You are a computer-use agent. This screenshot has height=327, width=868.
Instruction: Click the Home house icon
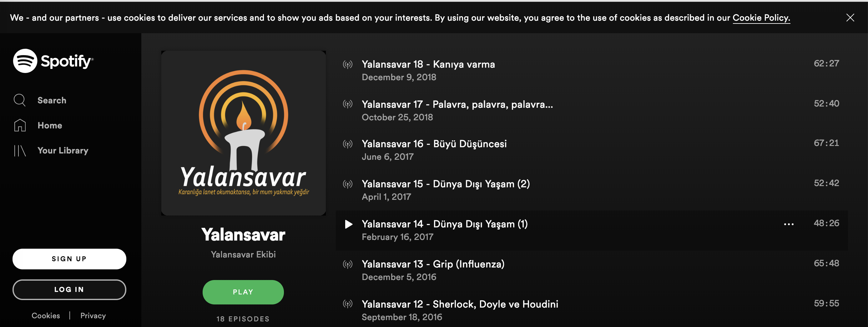[x=20, y=125]
